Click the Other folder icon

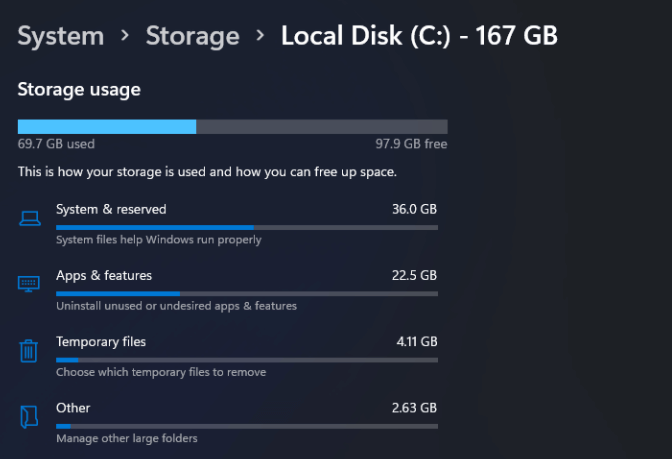click(29, 416)
